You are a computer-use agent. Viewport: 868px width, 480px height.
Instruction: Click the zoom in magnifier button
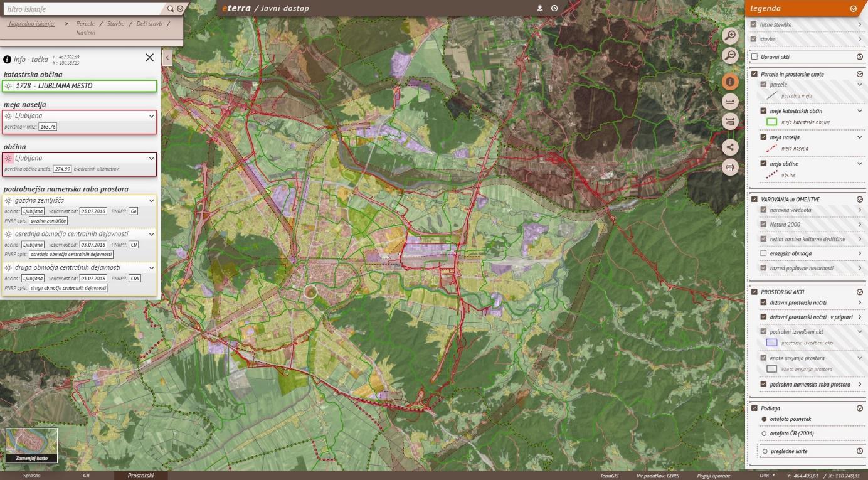730,35
